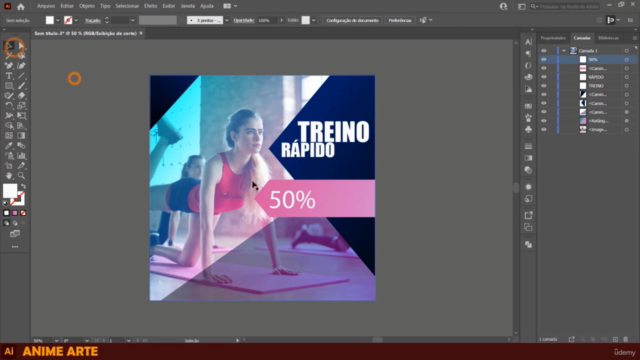Change screen mode icon in toolbar
The height and width of the screenshot is (360, 640).
(15, 233)
